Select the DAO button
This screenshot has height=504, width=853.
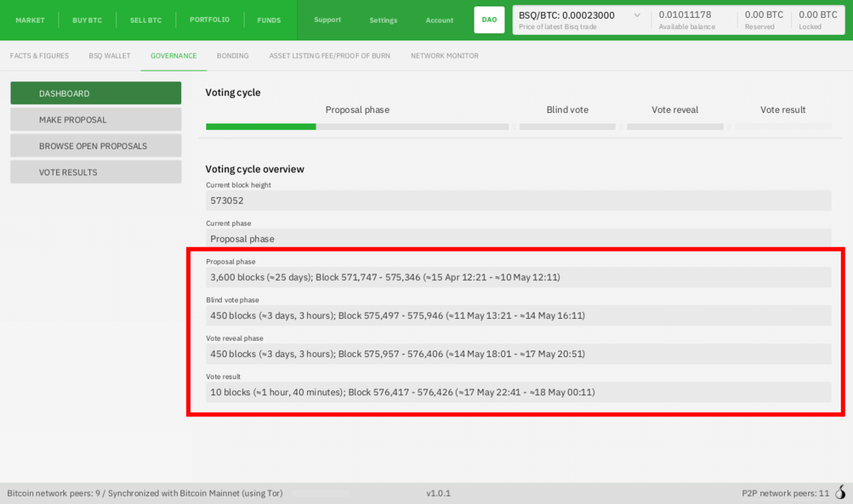489,19
